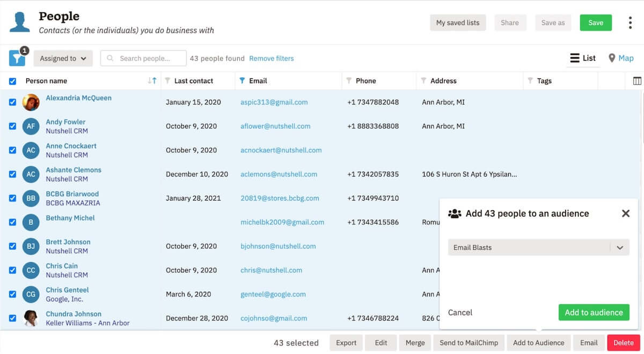Screen dimensions: 644x354
Task: Toggle sort arrows on Person name column
Action: point(152,81)
